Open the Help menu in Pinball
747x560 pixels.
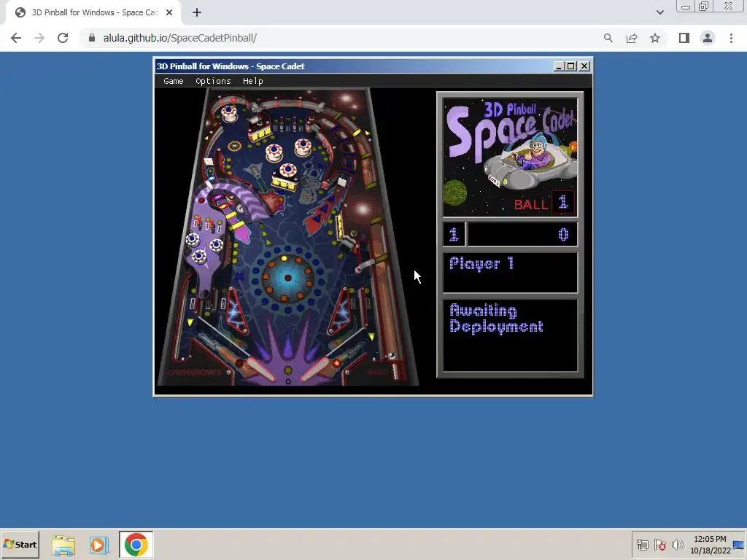tap(252, 81)
